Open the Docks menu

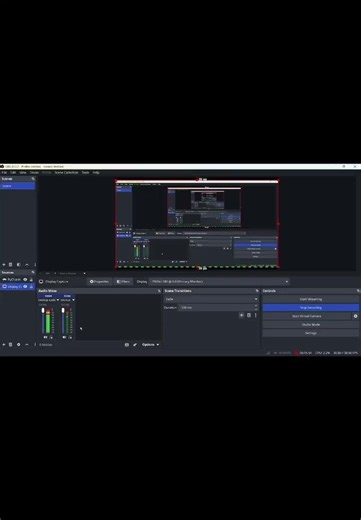pyautogui.click(x=34, y=173)
